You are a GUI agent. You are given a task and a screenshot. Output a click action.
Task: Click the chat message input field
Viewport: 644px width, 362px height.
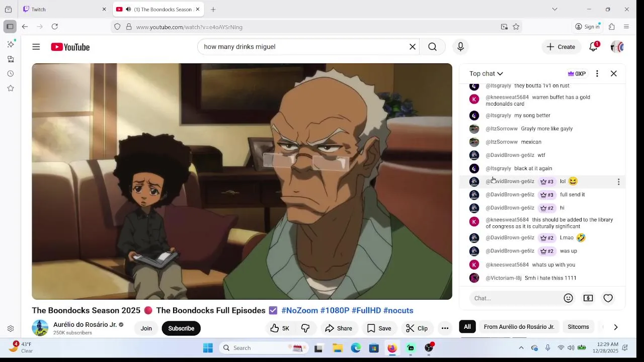click(516, 298)
